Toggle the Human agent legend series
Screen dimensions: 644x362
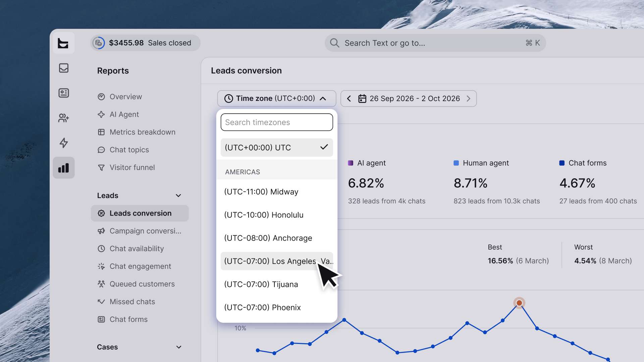pos(481,163)
